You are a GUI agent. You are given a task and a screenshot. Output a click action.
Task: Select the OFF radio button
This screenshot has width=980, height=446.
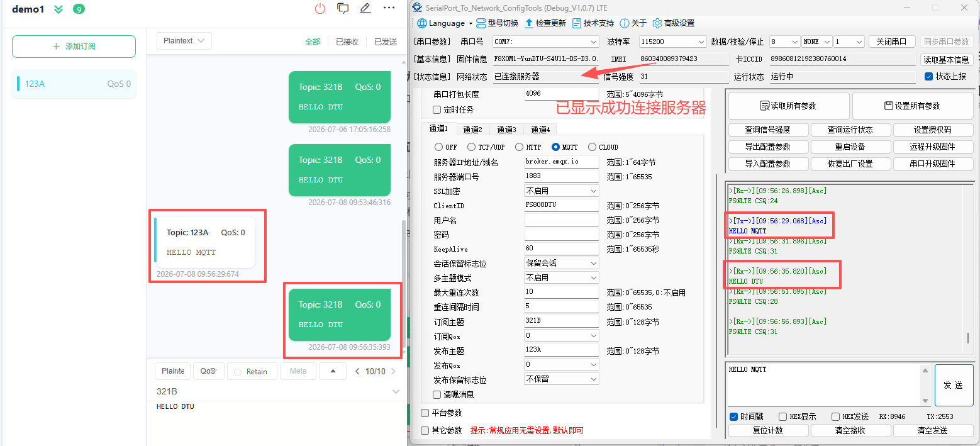coord(439,147)
